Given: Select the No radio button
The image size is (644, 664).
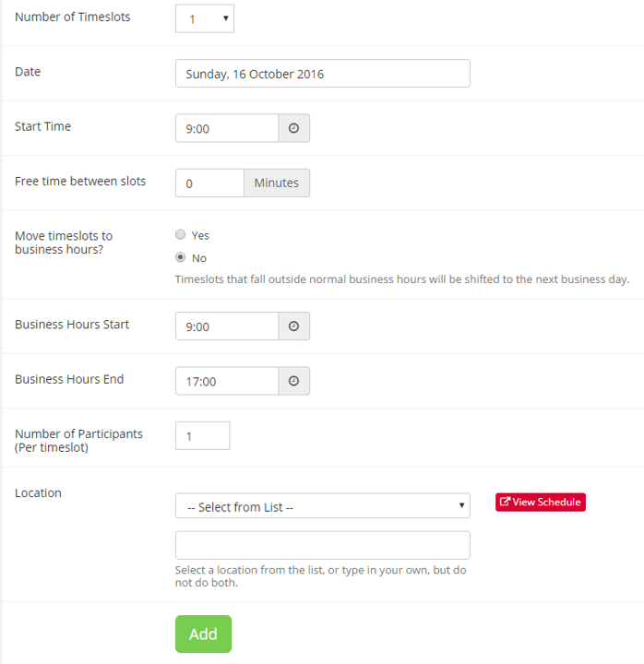Looking at the screenshot, I should (181, 257).
